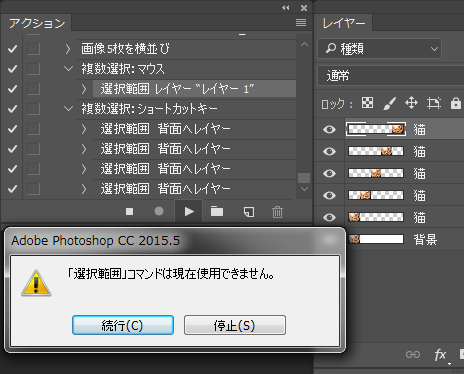Click 続行(C) to continue the action
The image size is (464, 374).
coord(123,325)
